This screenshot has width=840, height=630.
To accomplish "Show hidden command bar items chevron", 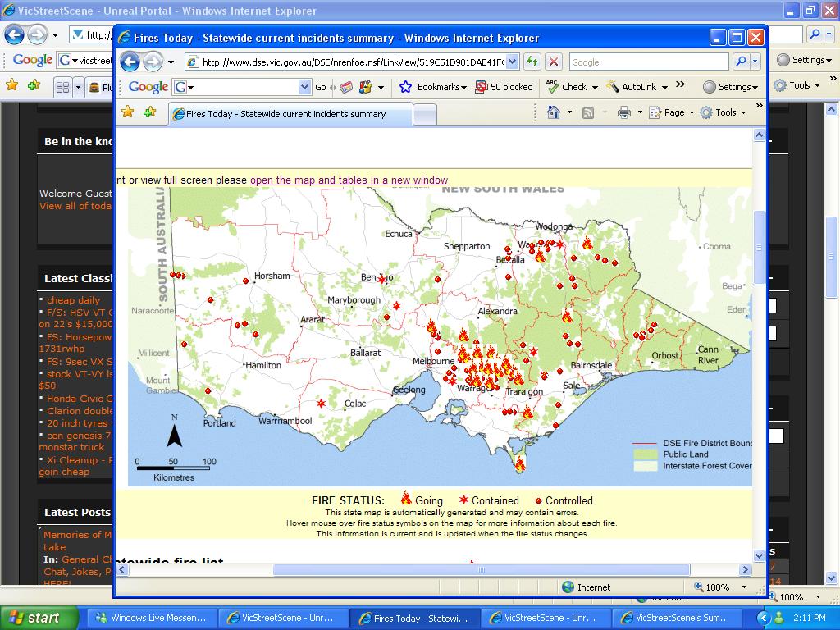I will point(759,106).
